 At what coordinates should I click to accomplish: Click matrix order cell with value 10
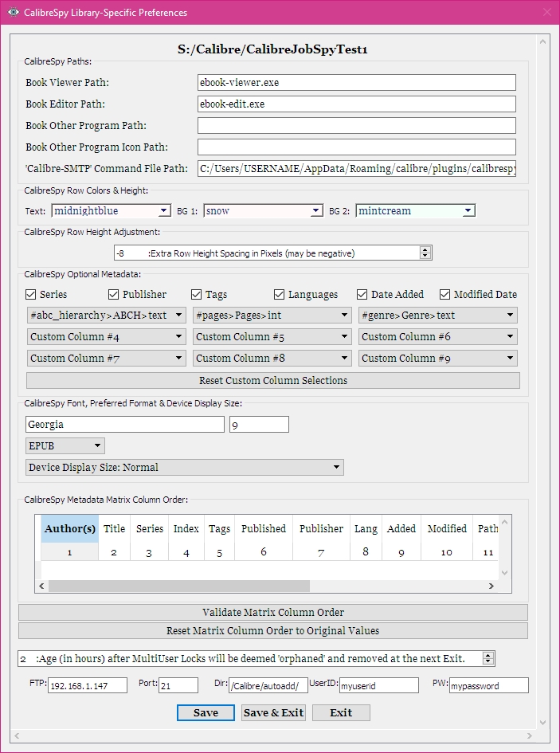click(447, 551)
